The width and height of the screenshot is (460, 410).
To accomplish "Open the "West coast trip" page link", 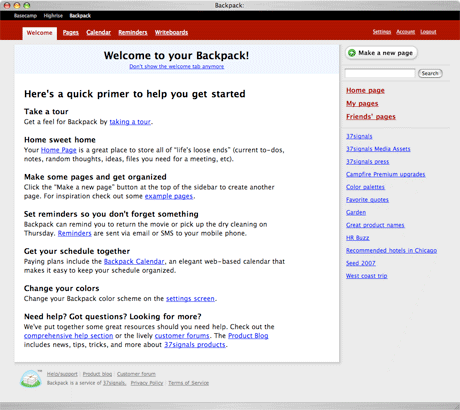I will coord(367,276).
